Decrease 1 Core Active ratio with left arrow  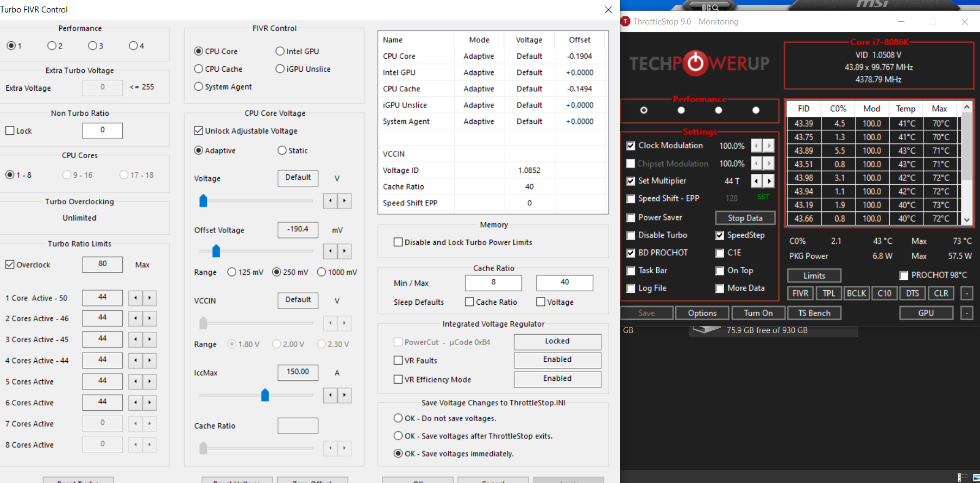[x=136, y=298]
